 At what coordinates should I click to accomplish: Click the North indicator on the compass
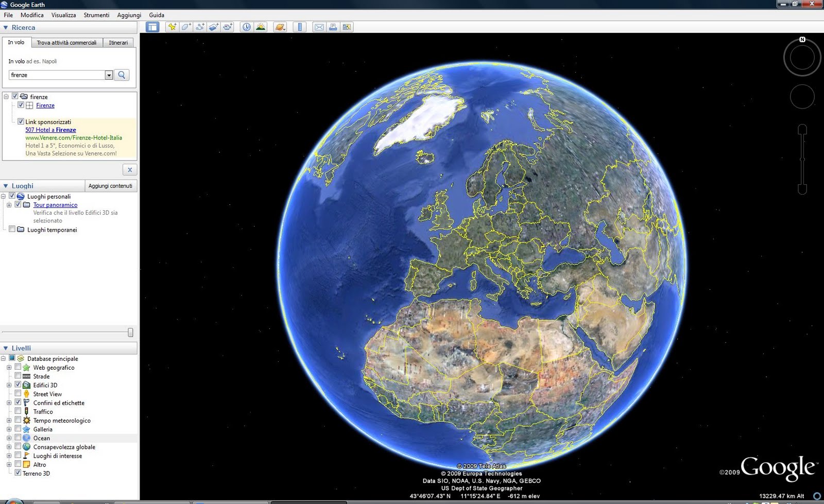point(802,40)
